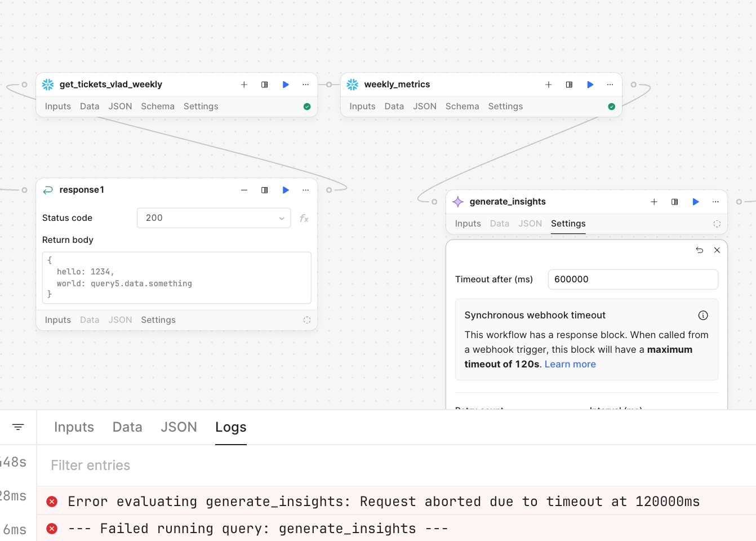The height and width of the screenshot is (541, 756).
Task: Open the Learn more link
Action: click(570, 364)
